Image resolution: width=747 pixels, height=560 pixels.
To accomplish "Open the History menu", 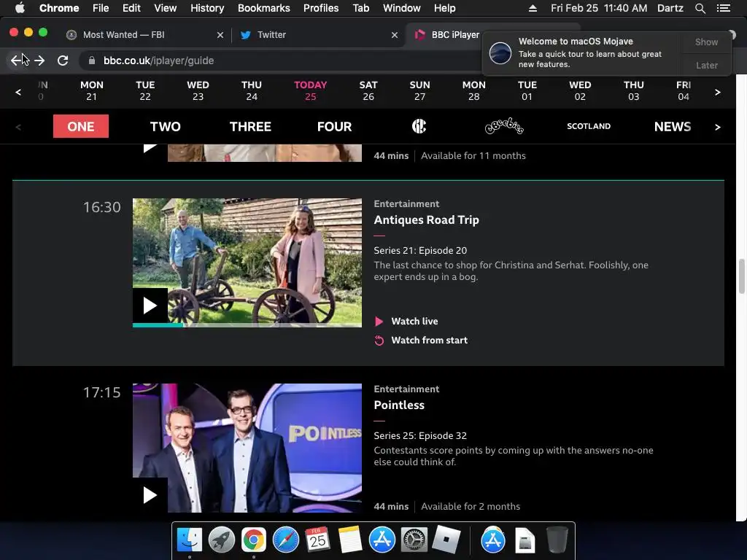I will (x=207, y=8).
